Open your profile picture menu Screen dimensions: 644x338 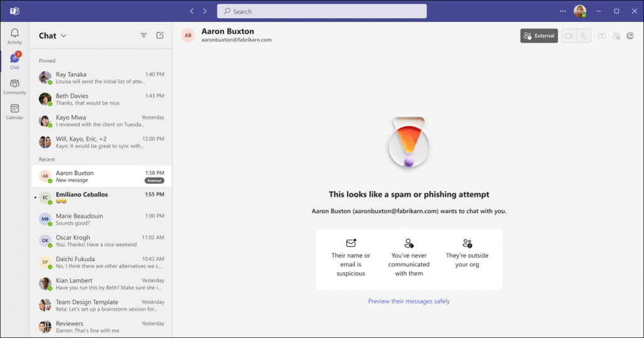pos(580,11)
